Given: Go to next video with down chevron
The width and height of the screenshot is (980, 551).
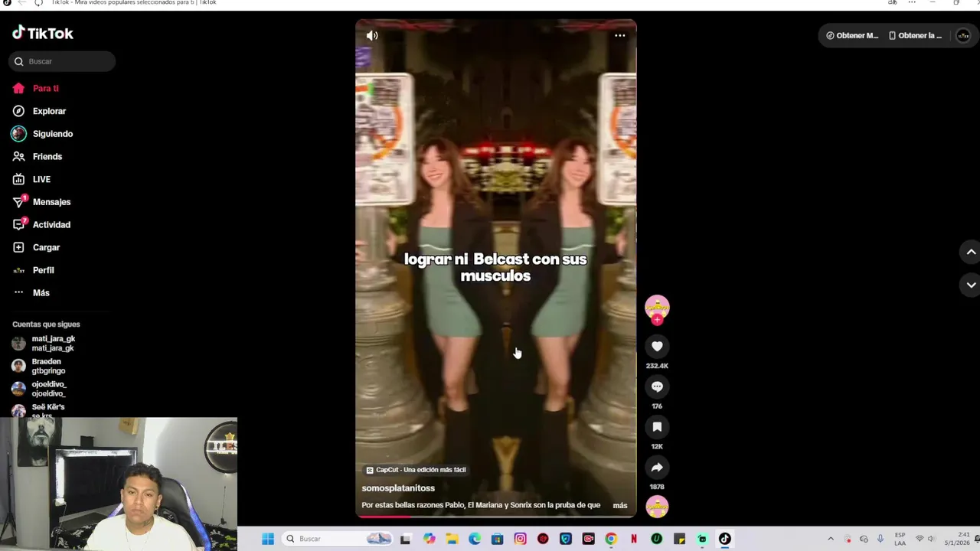Looking at the screenshot, I should 971,285.
